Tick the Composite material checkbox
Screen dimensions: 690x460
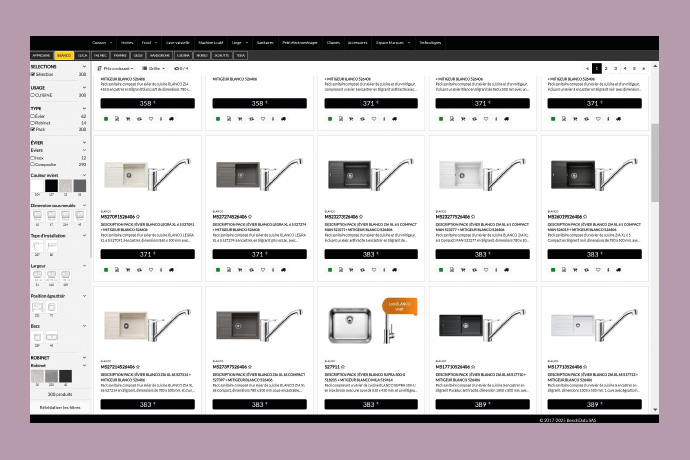(x=33, y=164)
